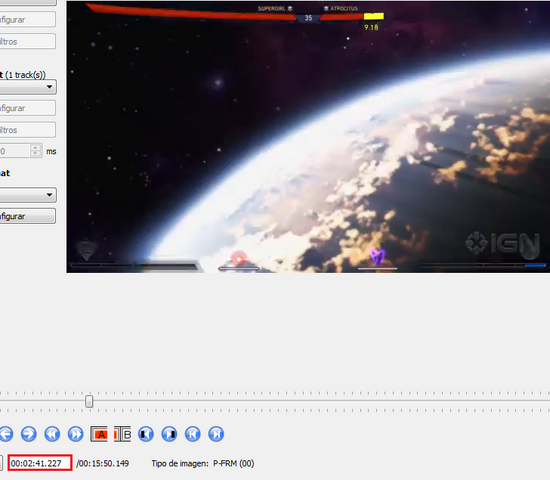Jump back to previous keyframe
The height and width of the screenshot is (480, 550).
pos(52,434)
